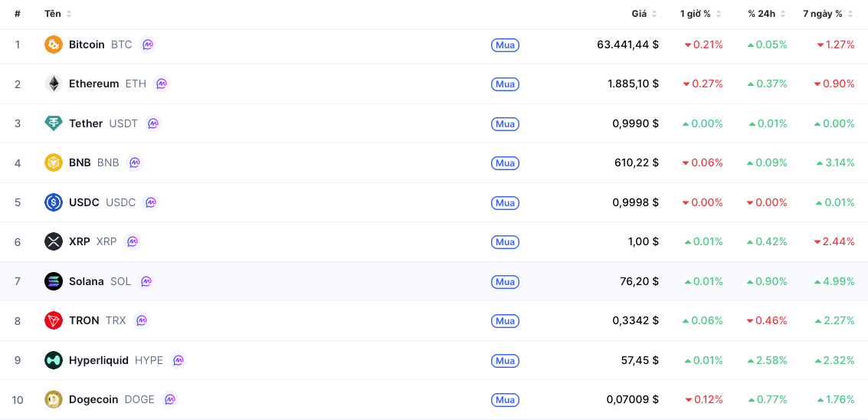Click the Mua button for TRON
The height and width of the screenshot is (420, 868).
click(505, 321)
